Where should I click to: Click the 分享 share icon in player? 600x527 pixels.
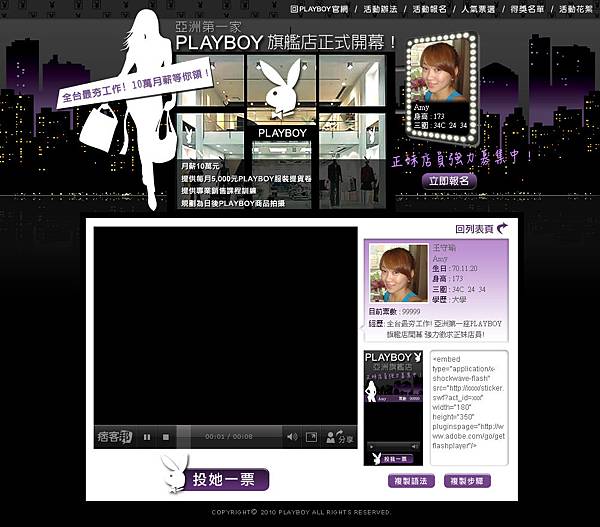(x=339, y=437)
